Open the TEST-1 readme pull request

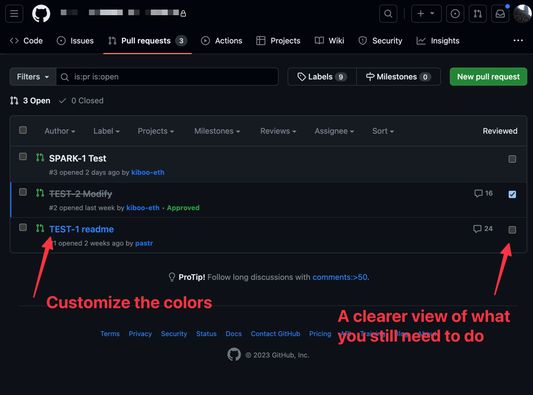(82, 229)
